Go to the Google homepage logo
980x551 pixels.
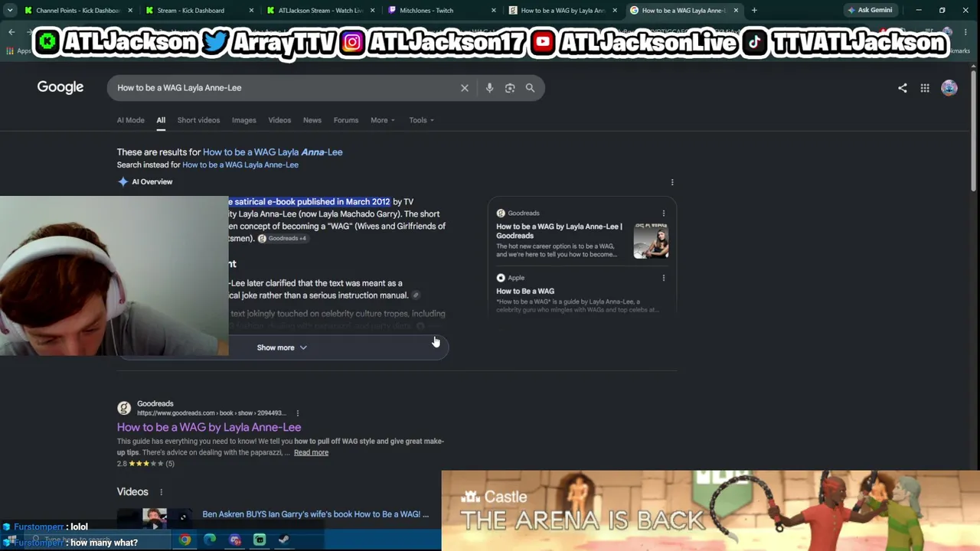[60, 87]
